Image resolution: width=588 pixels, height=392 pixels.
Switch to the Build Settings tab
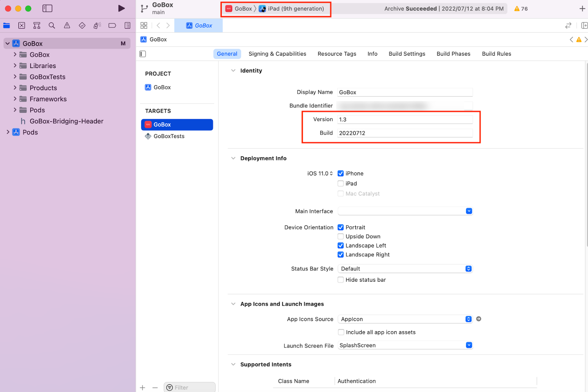click(407, 54)
